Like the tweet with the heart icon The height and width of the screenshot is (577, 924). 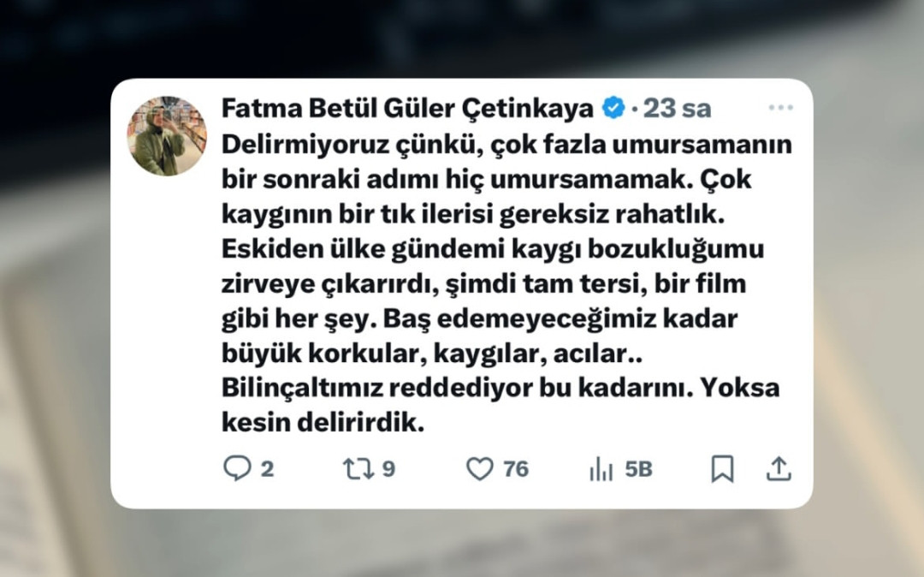coord(480,469)
